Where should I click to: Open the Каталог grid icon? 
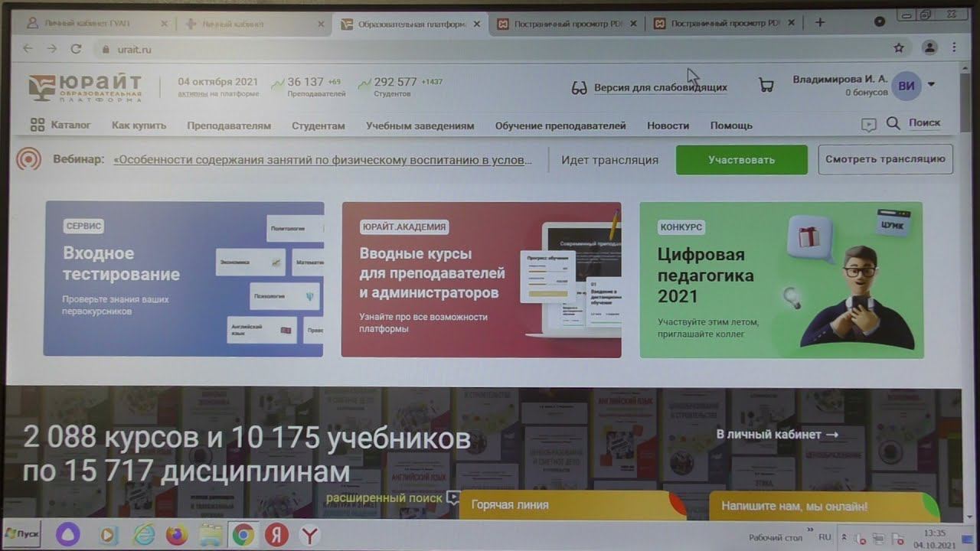[37, 125]
